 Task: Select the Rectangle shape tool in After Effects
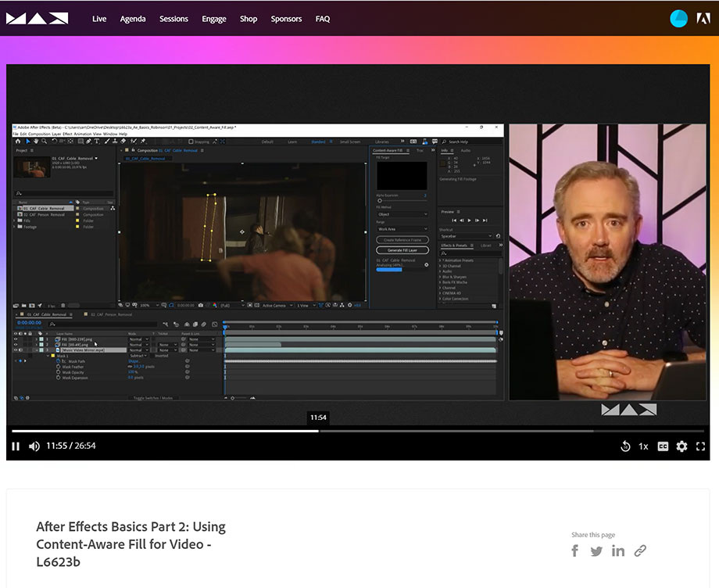point(80,142)
